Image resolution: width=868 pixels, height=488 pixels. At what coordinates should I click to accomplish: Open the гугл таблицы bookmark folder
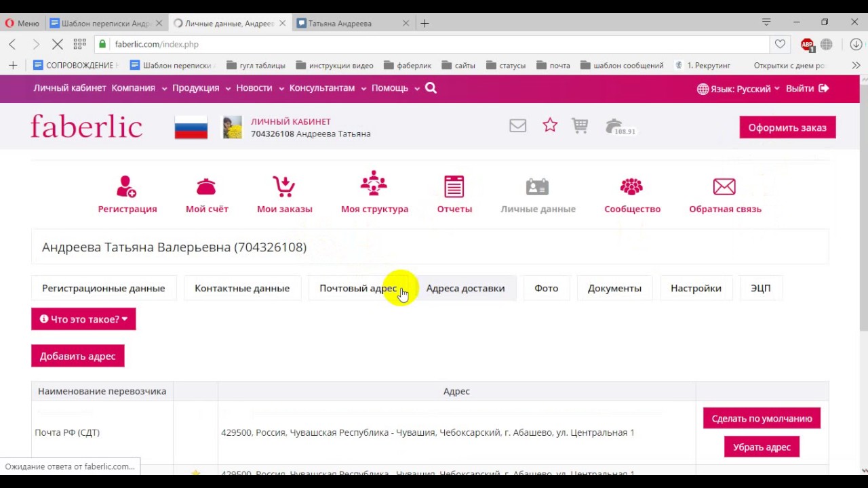[x=256, y=65]
